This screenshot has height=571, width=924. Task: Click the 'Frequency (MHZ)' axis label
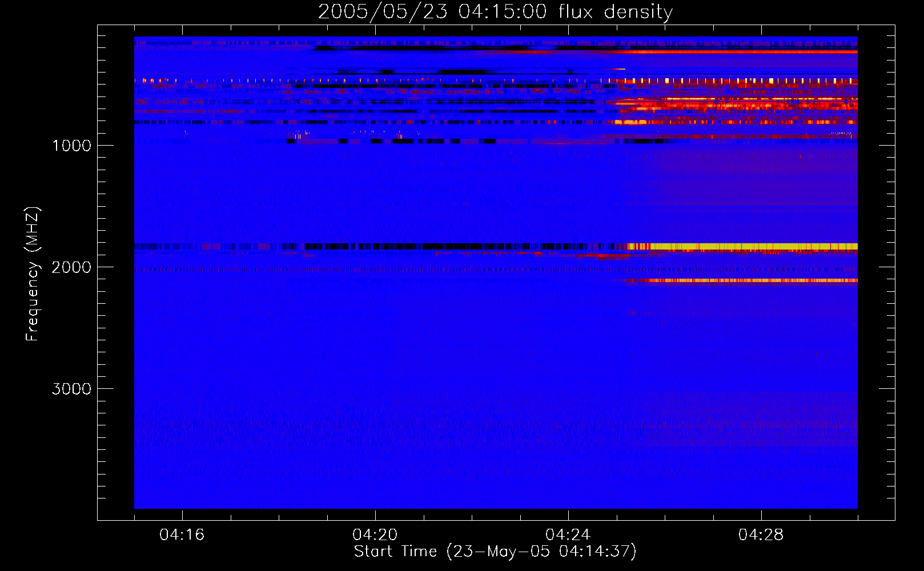[x=33, y=274]
